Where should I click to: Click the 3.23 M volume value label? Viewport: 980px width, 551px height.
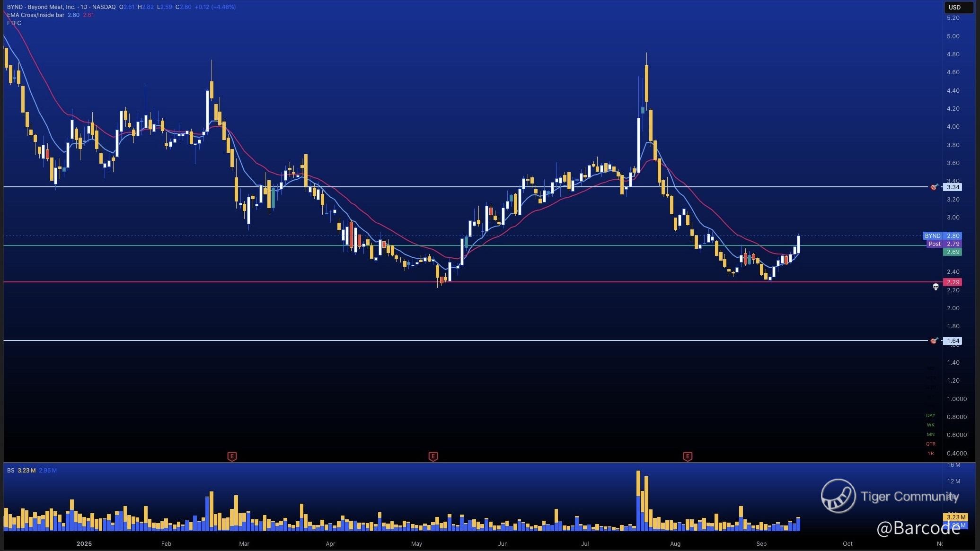(955, 517)
